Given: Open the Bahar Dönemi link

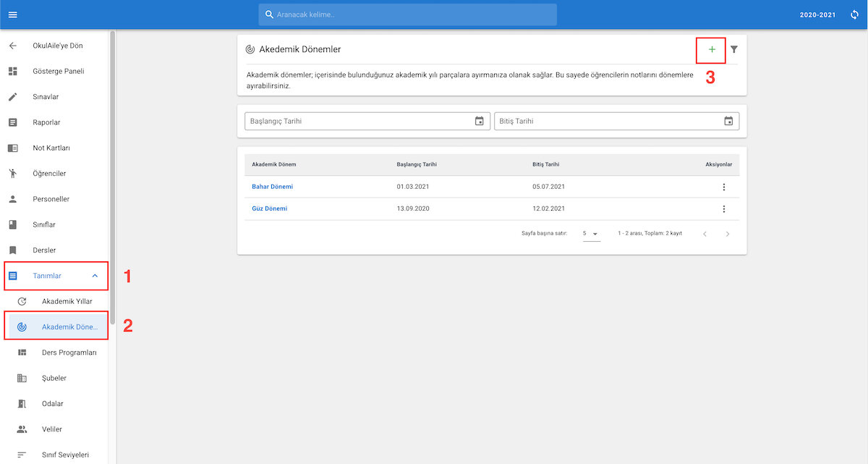Looking at the screenshot, I should click(x=272, y=187).
